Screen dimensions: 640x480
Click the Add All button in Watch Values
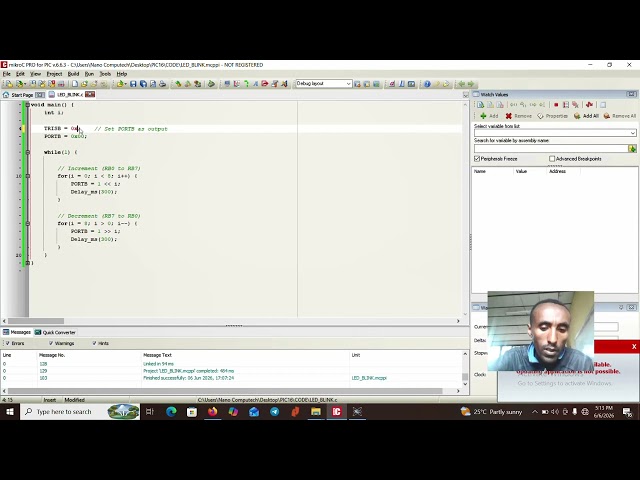(x=586, y=116)
